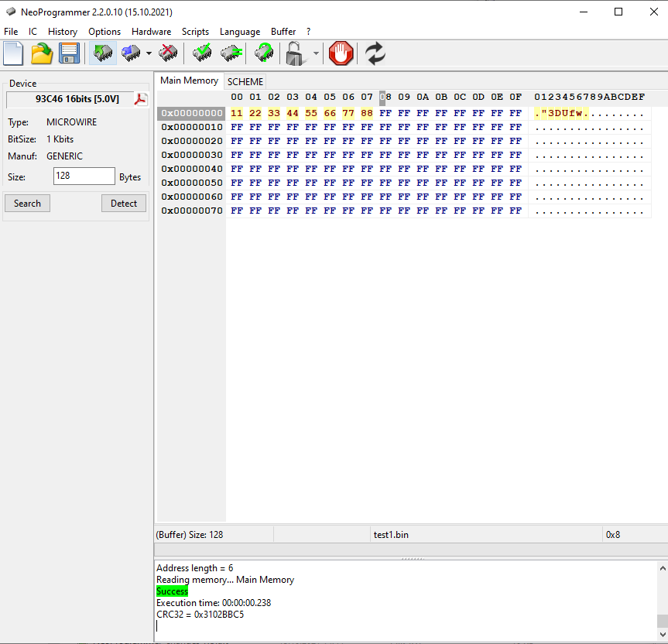Screen dimensions: 668x644
Task: Click address row 0x00000030
Action: click(x=192, y=155)
